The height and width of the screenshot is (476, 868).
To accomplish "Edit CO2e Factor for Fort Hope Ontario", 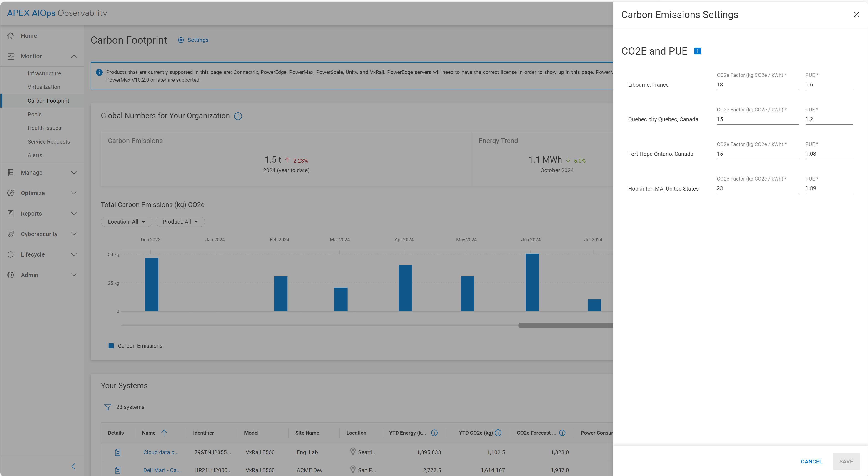I will click(x=757, y=154).
